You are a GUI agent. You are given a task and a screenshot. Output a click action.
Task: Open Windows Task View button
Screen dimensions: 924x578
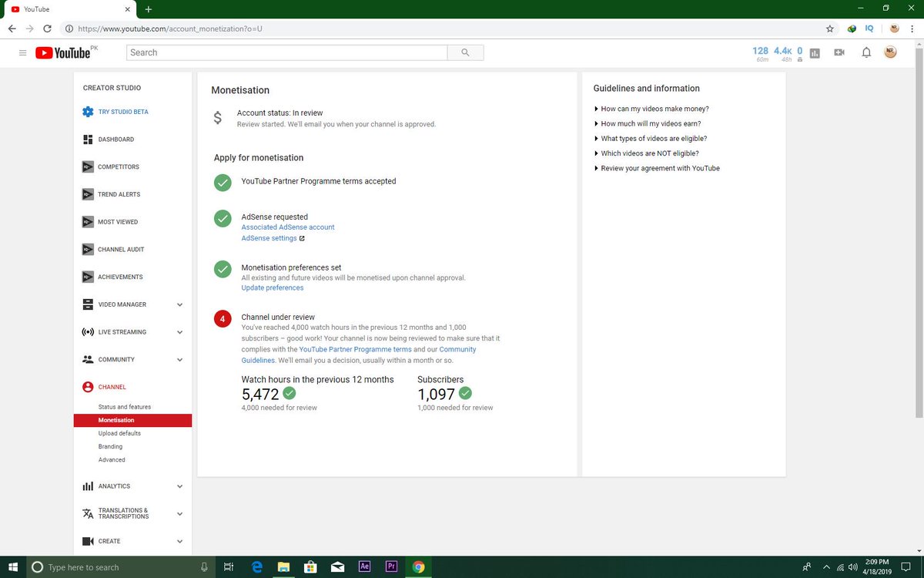(x=229, y=566)
